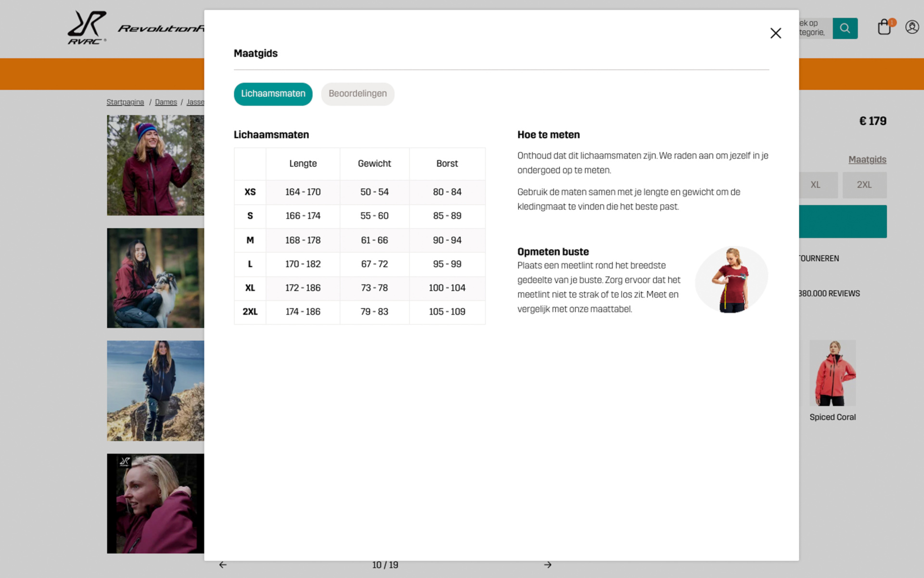This screenshot has height=578, width=924.
Task: Click the XL row label in size table
Action: pos(250,288)
